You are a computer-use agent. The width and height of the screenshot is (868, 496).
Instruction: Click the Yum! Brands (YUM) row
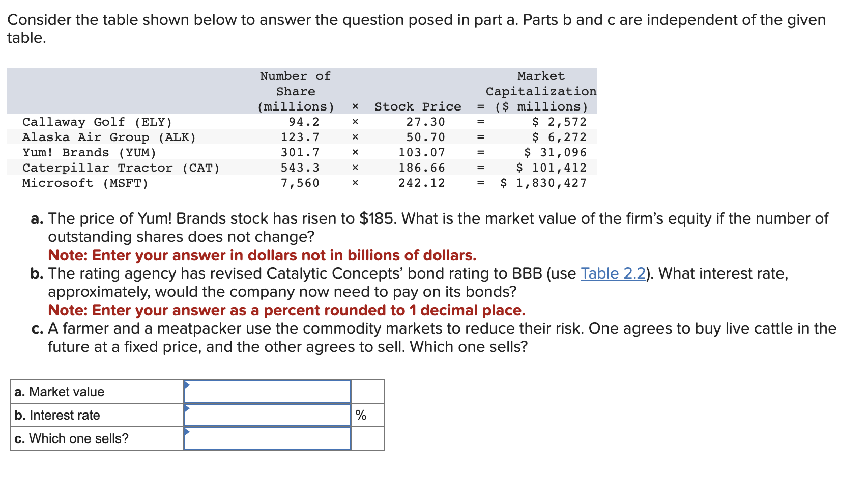[x=89, y=152]
